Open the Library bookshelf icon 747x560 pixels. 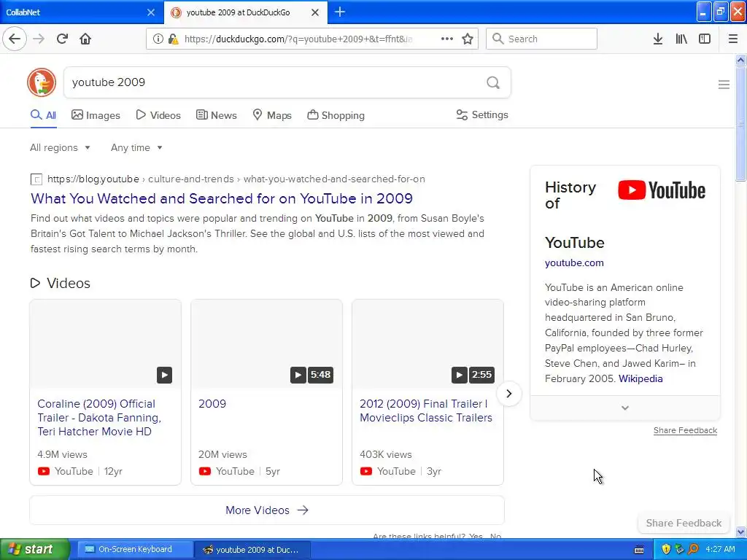(x=681, y=39)
